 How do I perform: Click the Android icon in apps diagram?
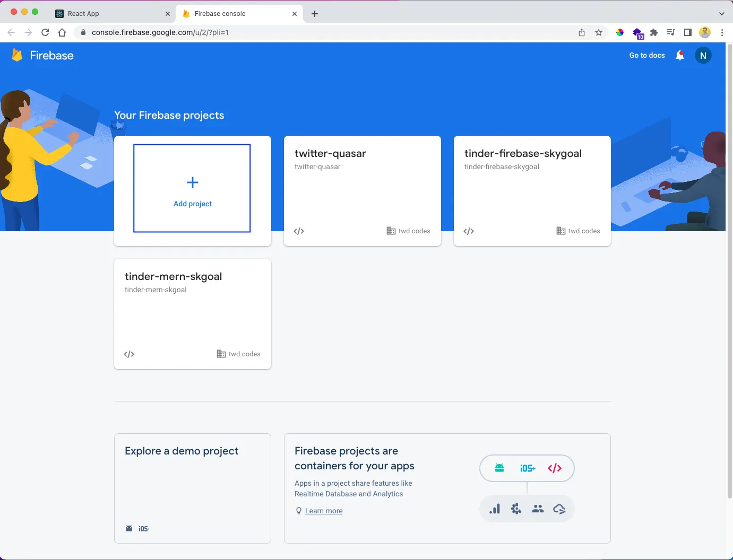coord(499,468)
